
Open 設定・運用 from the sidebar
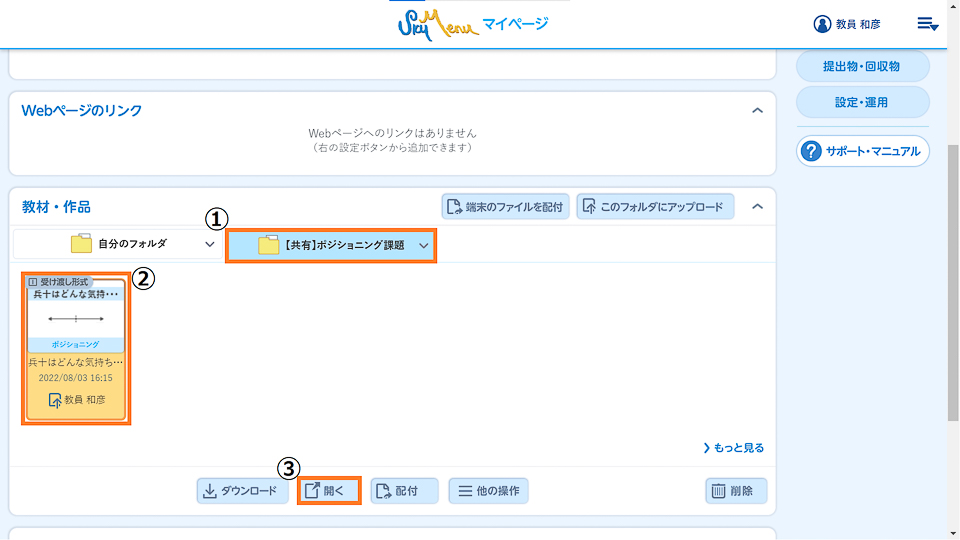point(862,102)
